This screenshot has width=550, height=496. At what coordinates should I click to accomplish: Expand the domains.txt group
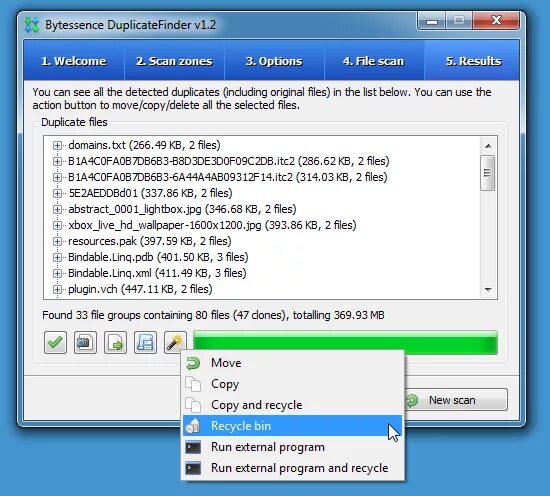coord(57,145)
